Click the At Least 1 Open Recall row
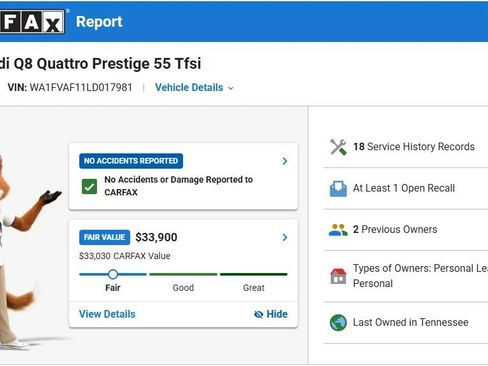 point(406,188)
